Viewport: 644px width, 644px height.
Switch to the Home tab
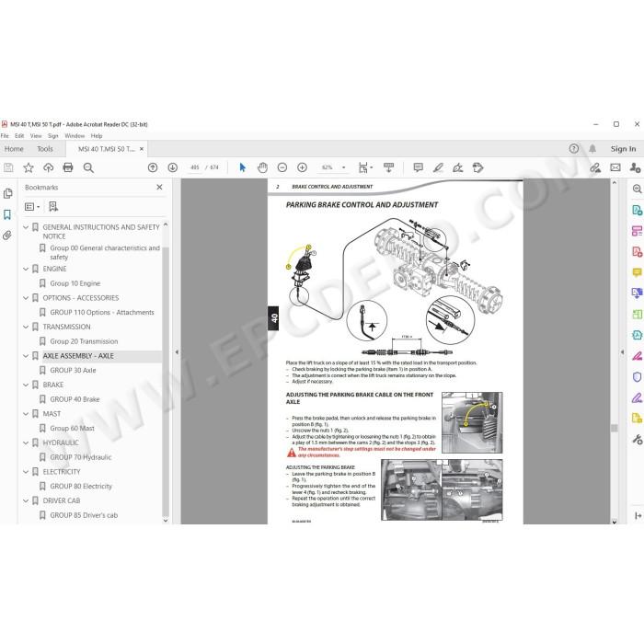pyautogui.click(x=14, y=149)
